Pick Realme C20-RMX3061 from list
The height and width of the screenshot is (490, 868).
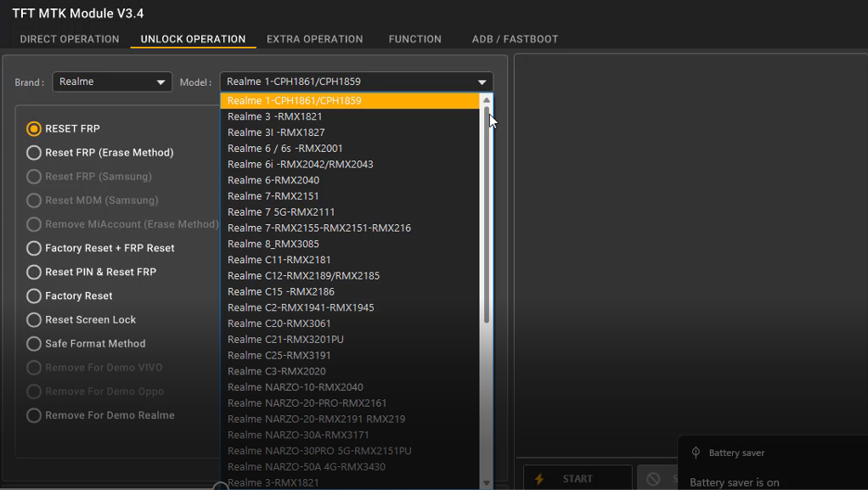350,324
